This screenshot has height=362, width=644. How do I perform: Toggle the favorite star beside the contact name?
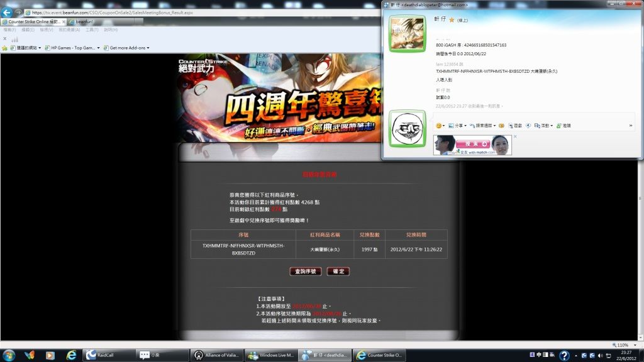pos(452,19)
